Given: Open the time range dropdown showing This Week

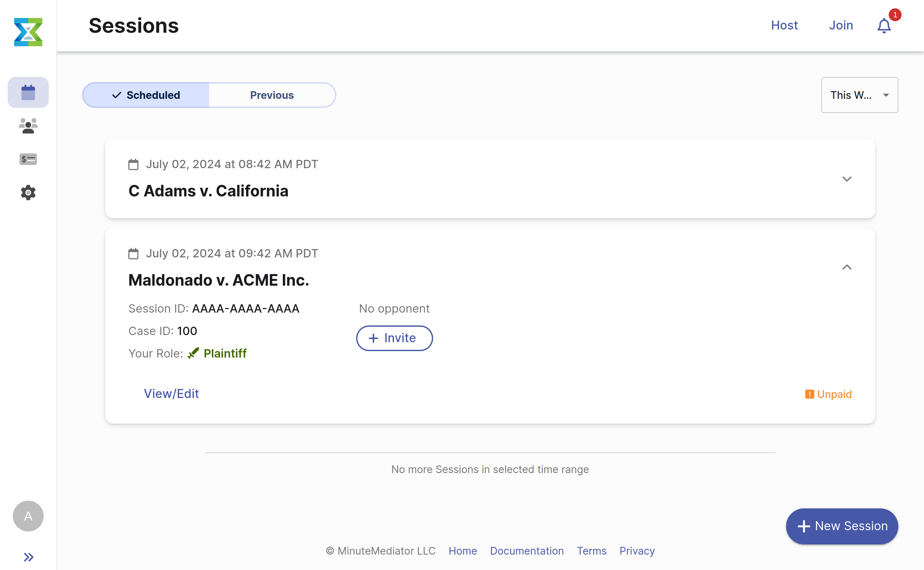Looking at the screenshot, I should (860, 95).
